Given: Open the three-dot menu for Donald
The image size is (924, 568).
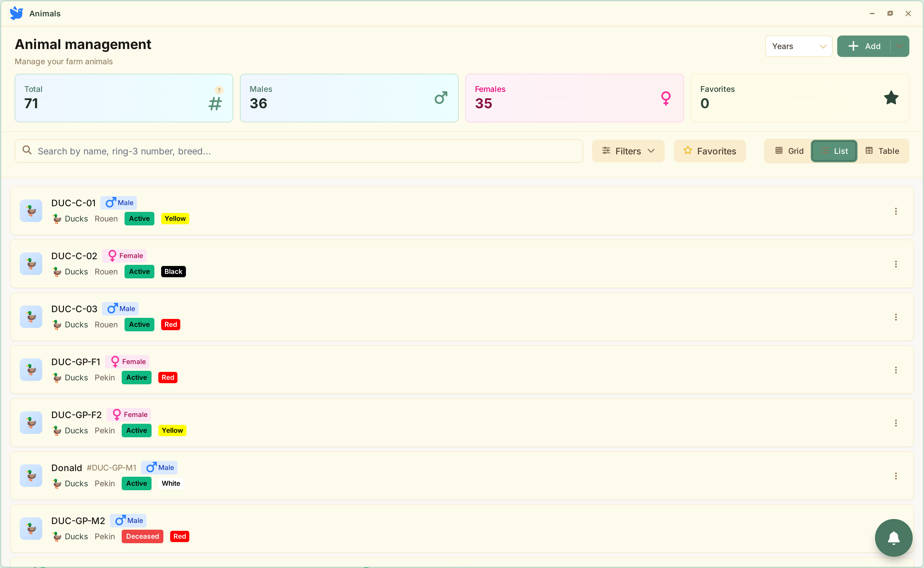Looking at the screenshot, I should pos(896,476).
